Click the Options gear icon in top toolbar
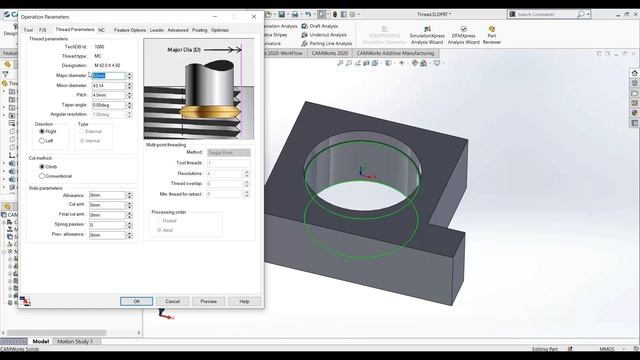The height and width of the screenshot is (360, 640). tap(352, 14)
